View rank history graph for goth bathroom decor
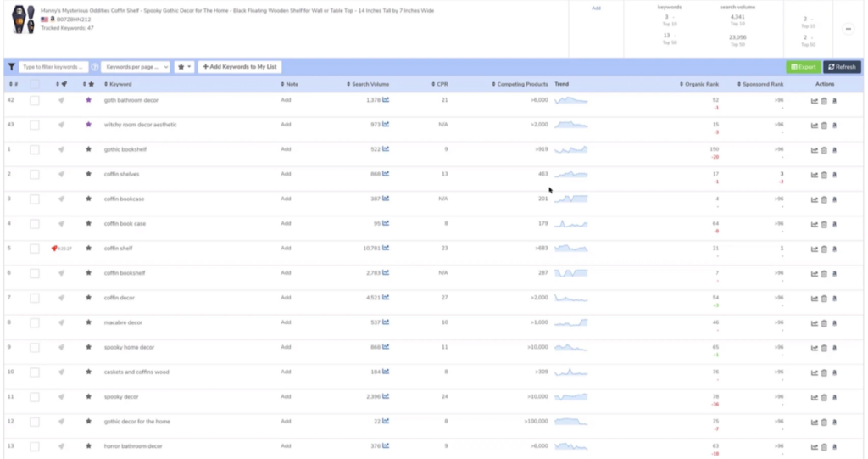 (815, 100)
